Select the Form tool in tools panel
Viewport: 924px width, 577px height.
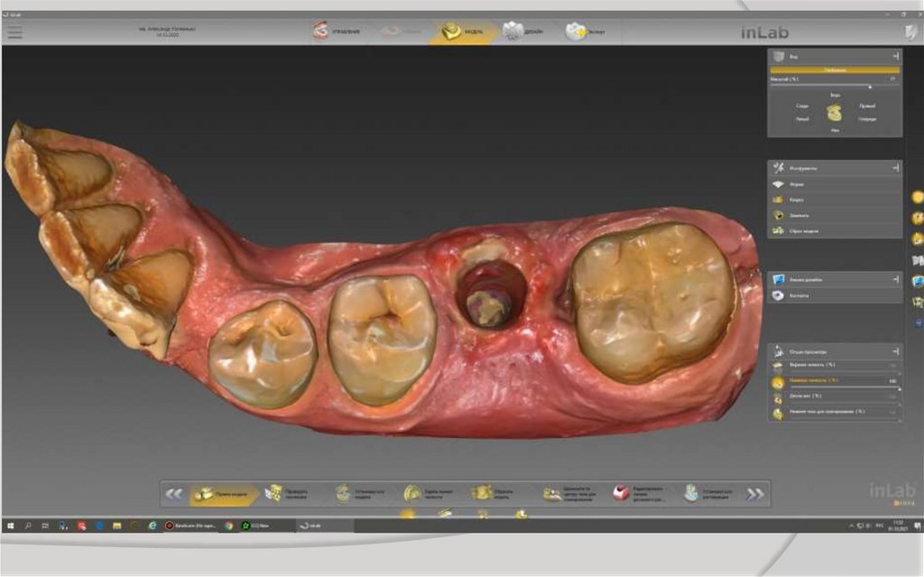pos(796,184)
